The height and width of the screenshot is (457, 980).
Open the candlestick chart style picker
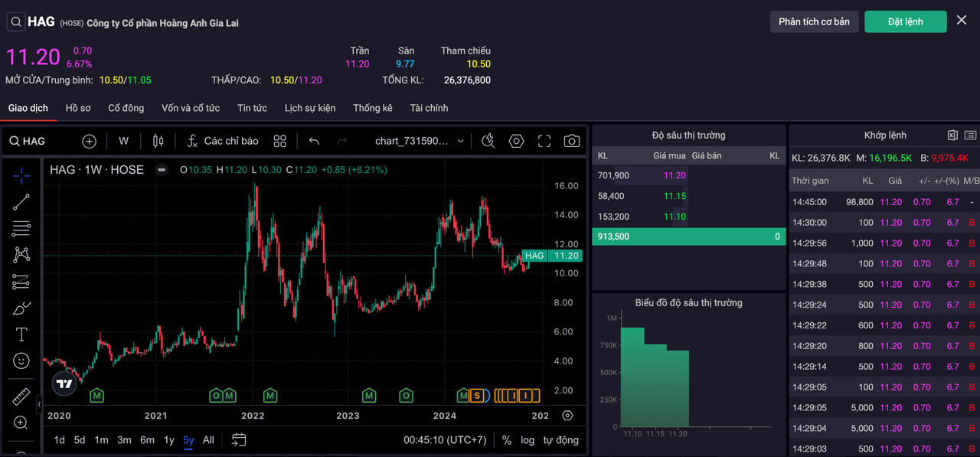pos(158,141)
